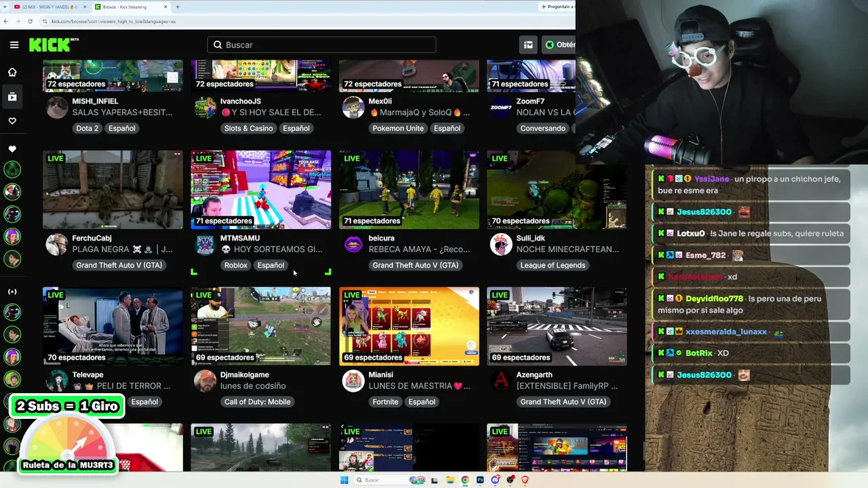Select the Fortnite category tag
The image size is (868, 488).
[x=385, y=402]
